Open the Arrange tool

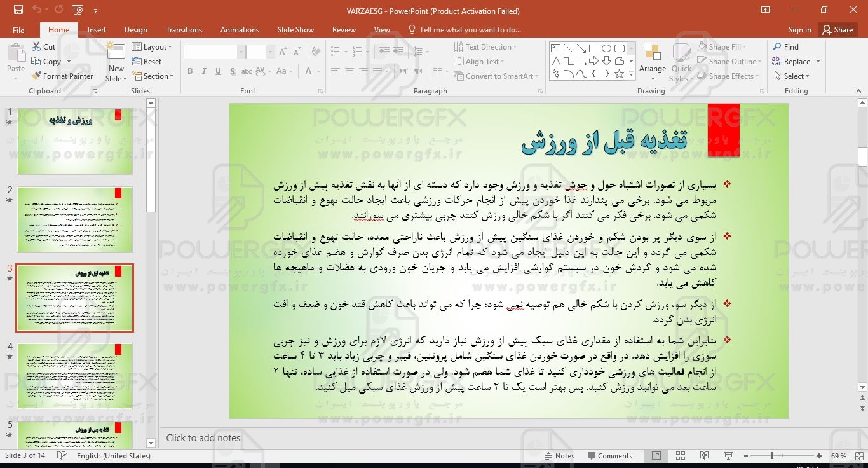[653, 62]
